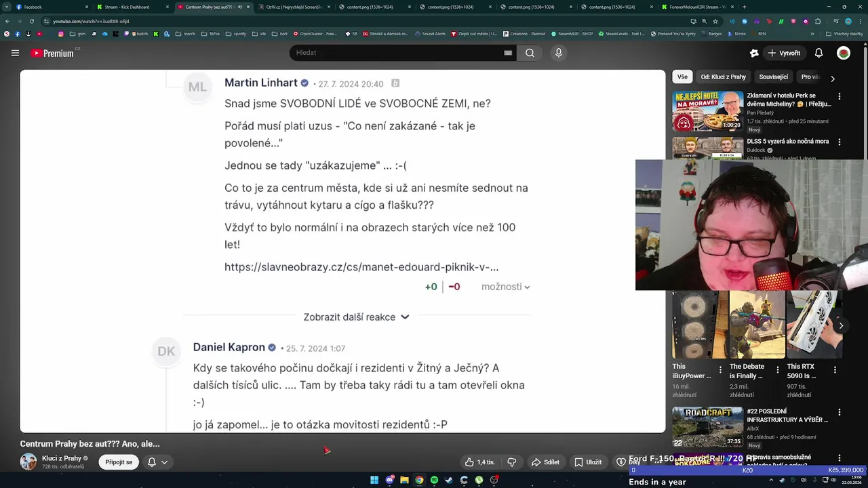The width and height of the screenshot is (868, 488).
Task: Select the Vše filter chip
Action: 682,77
